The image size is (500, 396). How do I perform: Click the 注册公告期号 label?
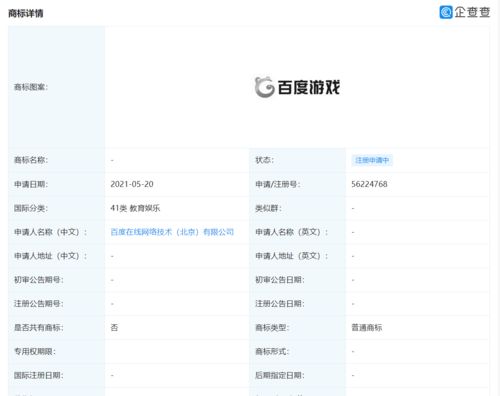point(39,304)
